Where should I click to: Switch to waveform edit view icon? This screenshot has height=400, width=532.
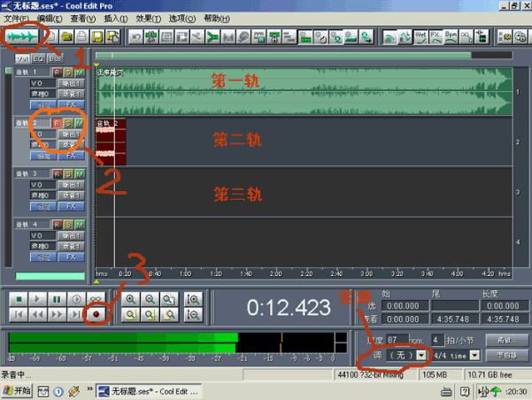(x=22, y=37)
